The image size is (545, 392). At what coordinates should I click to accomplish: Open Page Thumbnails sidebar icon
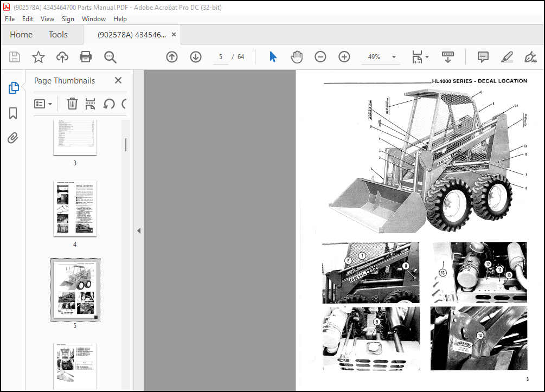point(14,88)
